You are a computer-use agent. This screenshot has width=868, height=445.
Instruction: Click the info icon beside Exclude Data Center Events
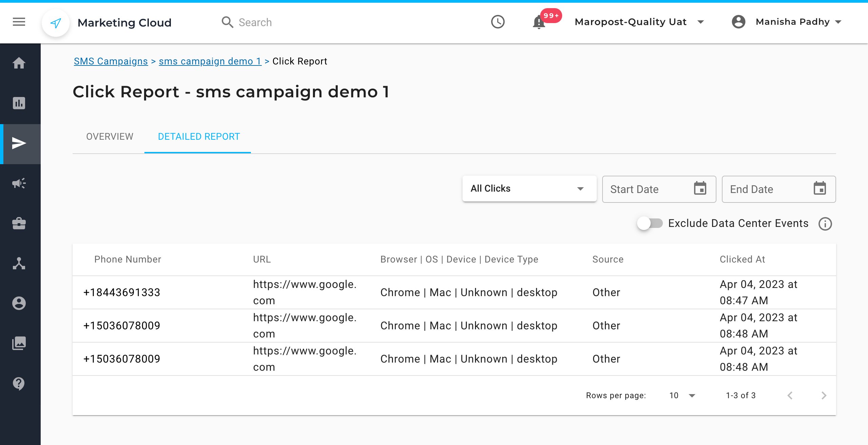coord(825,224)
